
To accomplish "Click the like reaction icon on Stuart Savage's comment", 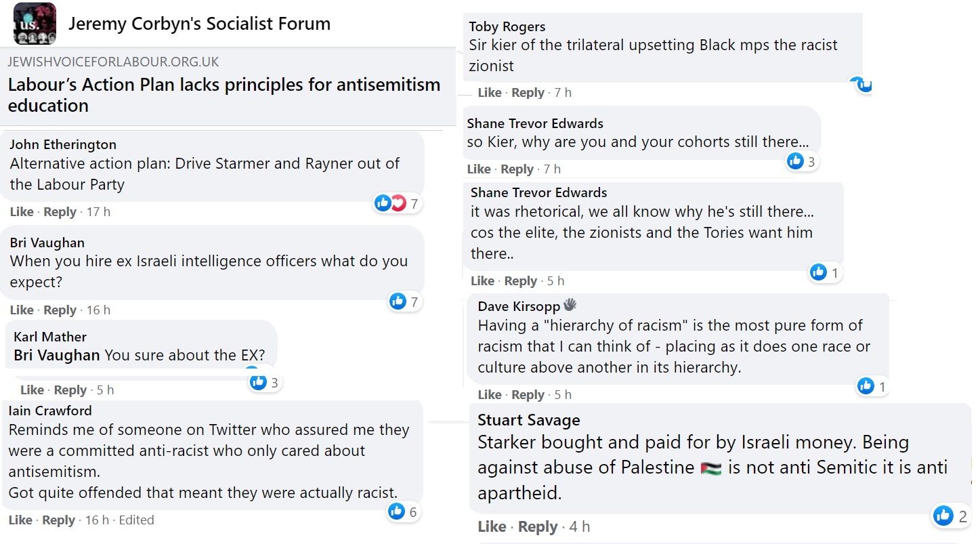I will pyautogui.click(x=943, y=516).
